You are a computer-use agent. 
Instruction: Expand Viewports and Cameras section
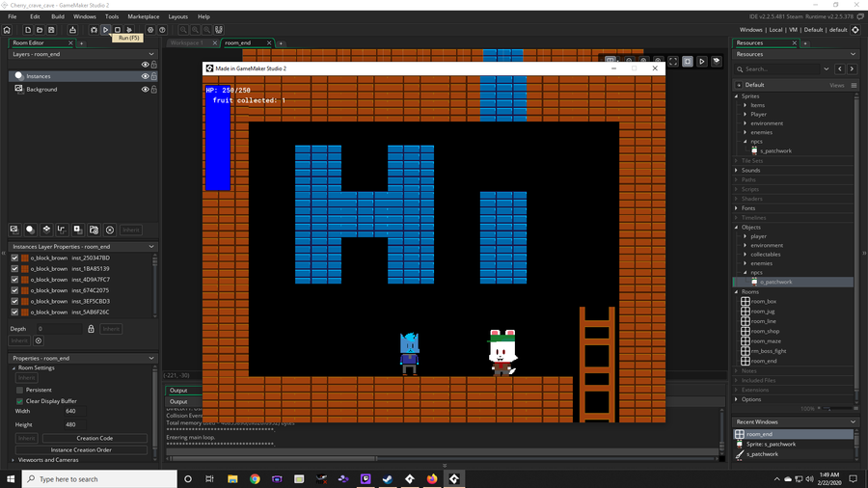tap(14, 460)
